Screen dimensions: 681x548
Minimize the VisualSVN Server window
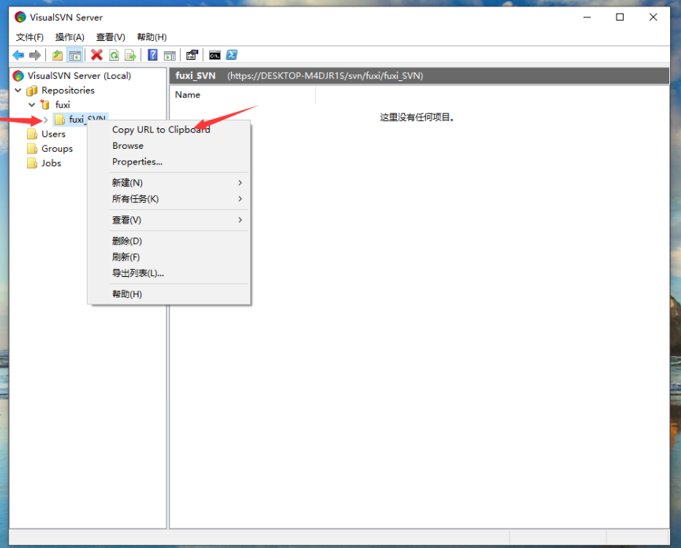[587, 17]
